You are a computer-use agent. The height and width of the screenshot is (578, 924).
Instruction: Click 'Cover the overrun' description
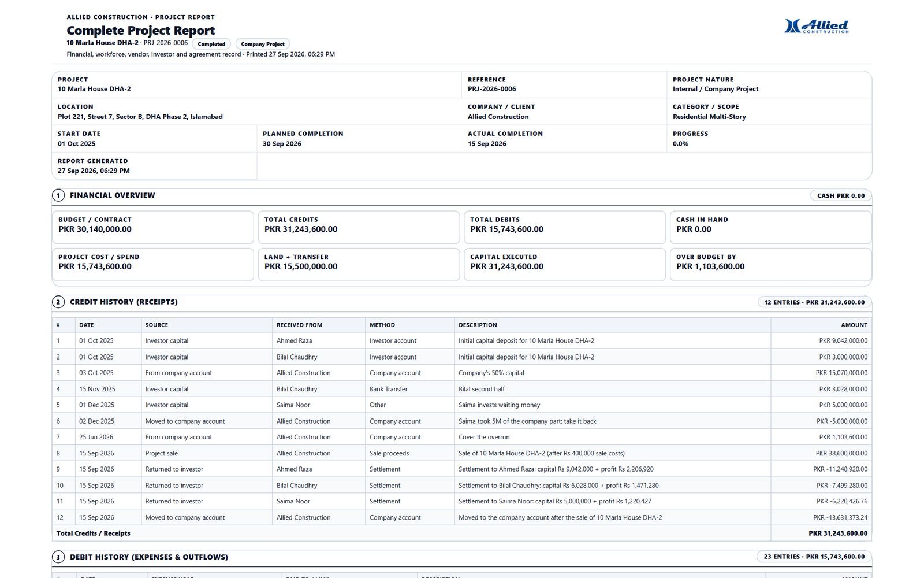tap(484, 437)
